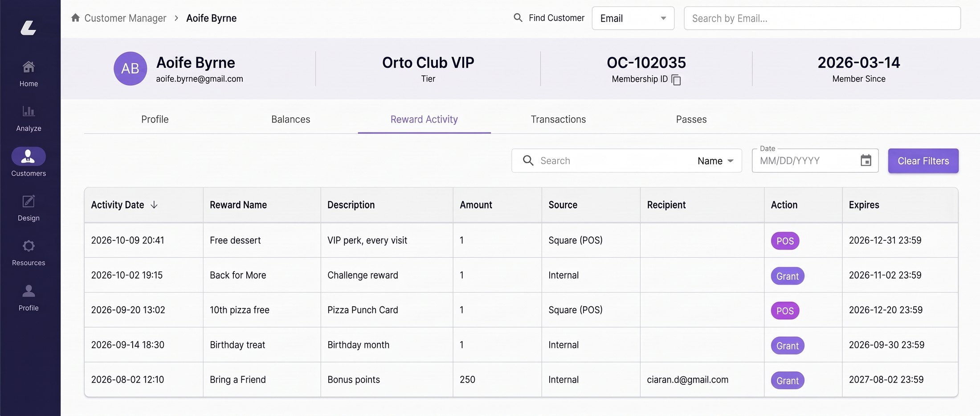
Task: Copy the Membership ID with copy icon
Action: [x=676, y=80]
